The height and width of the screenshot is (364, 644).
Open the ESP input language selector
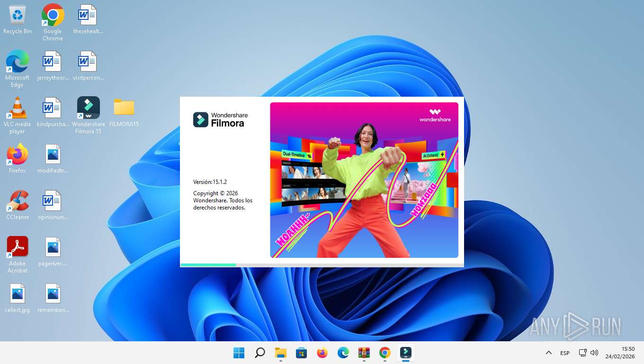(x=565, y=353)
